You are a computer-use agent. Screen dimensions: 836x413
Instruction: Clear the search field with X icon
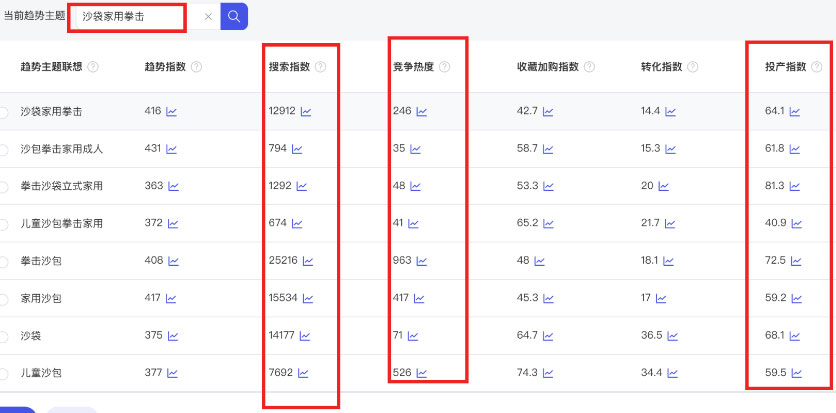[208, 17]
